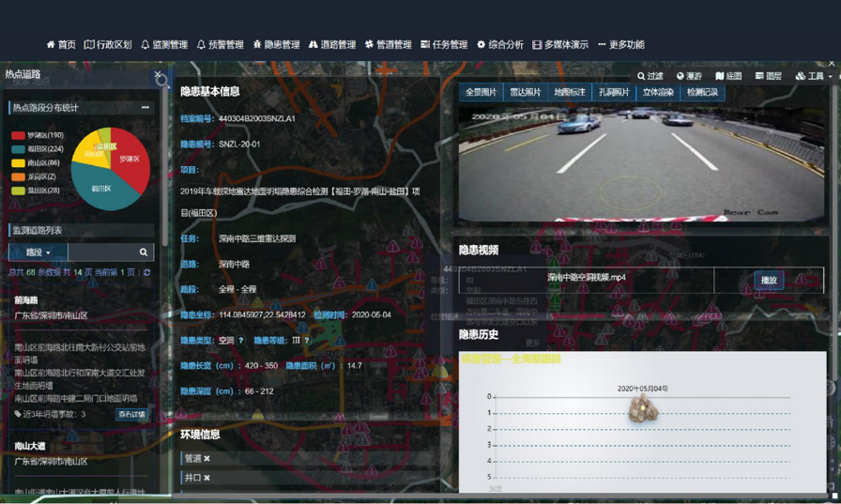Open the 管道管理 menu item
This screenshot has height=504, width=841.
click(389, 44)
